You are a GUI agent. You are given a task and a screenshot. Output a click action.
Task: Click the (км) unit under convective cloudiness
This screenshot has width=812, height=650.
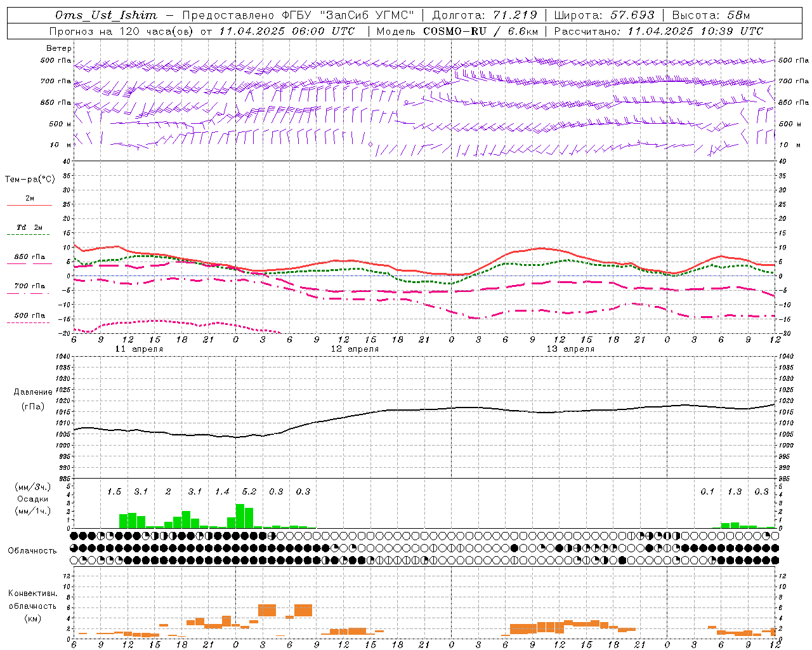33,619
